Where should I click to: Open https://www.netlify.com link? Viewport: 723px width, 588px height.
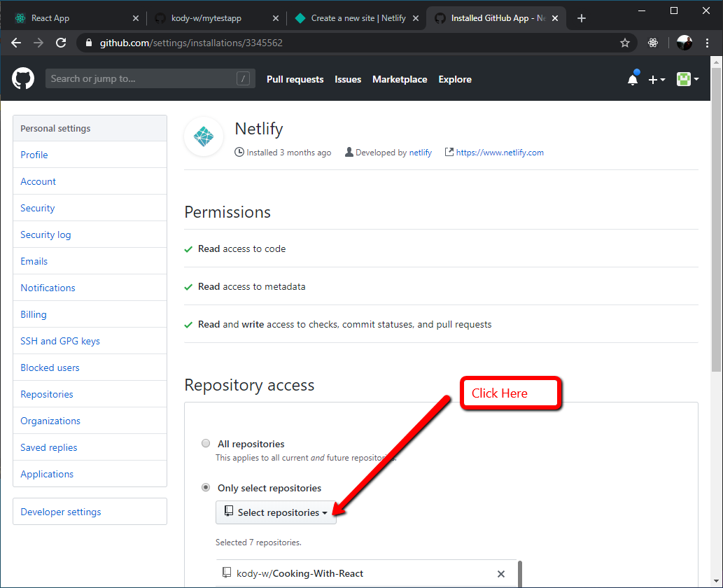[x=500, y=152]
